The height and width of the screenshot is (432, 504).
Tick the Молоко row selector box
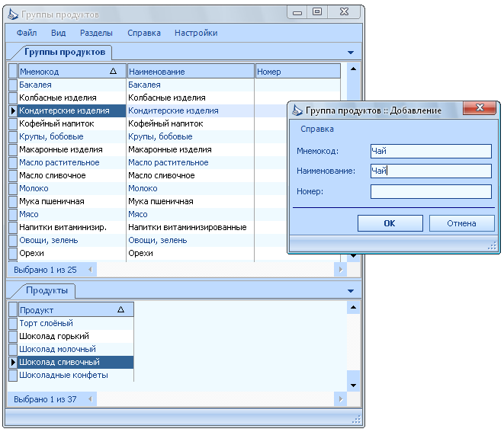13,188
